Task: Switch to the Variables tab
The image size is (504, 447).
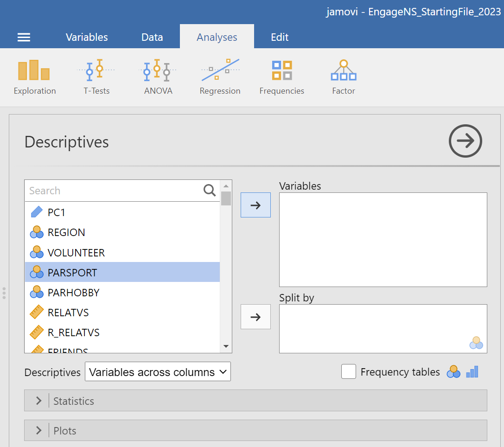Action: click(87, 37)
